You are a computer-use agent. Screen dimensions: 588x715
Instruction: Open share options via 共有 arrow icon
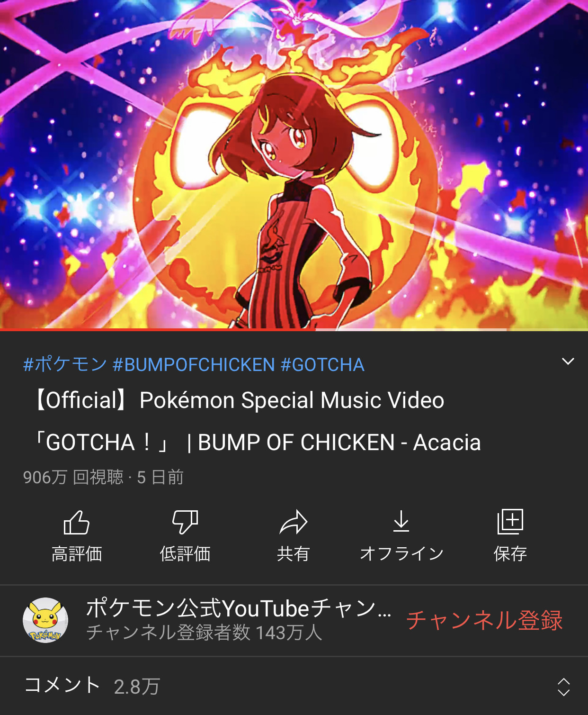(x=294, y=522)
